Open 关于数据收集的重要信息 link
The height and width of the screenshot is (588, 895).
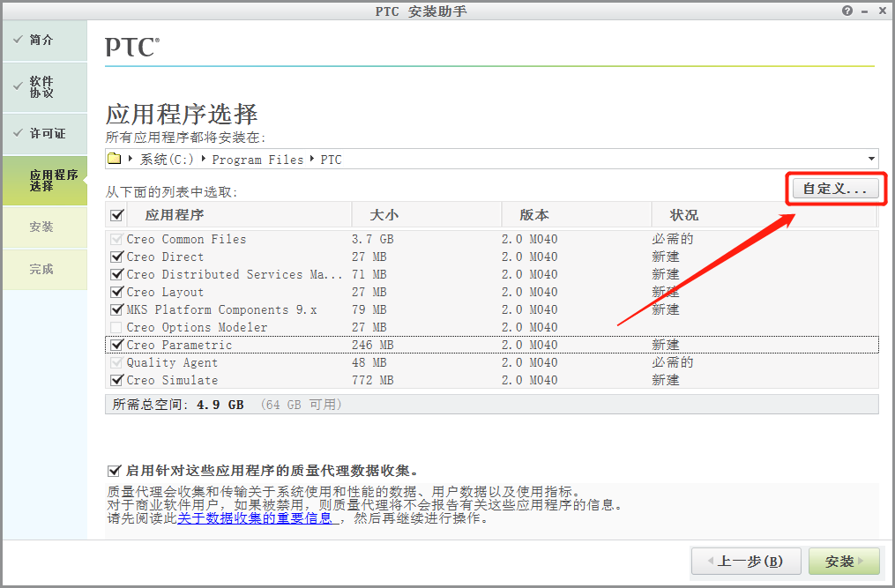click(255, 518)
